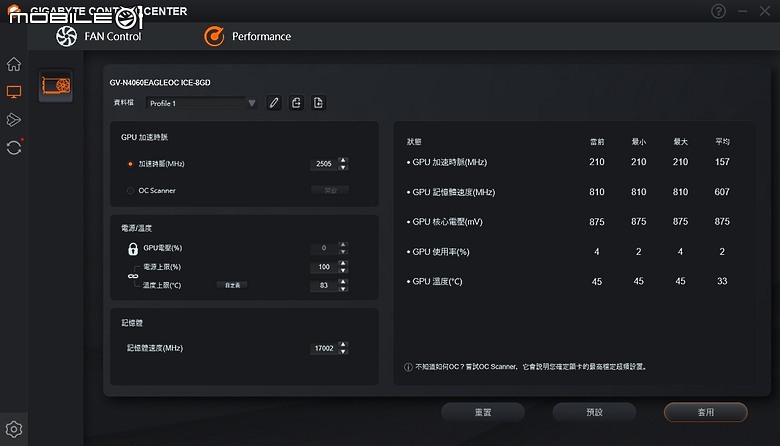Toggle the GPU voltage lock icon

tap(131, 248)
